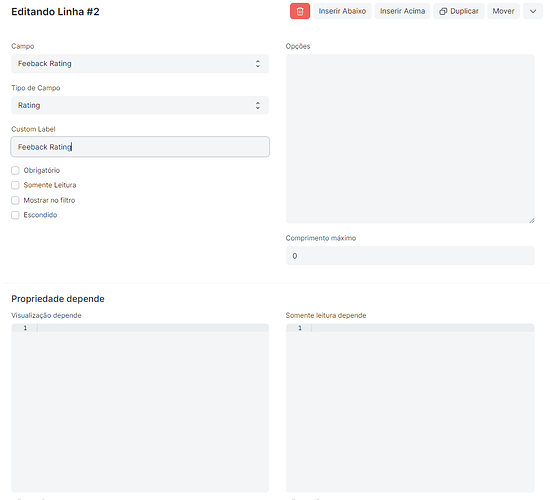Click the red trash delete row icon
550x500 pixels.
pos(300,11)
